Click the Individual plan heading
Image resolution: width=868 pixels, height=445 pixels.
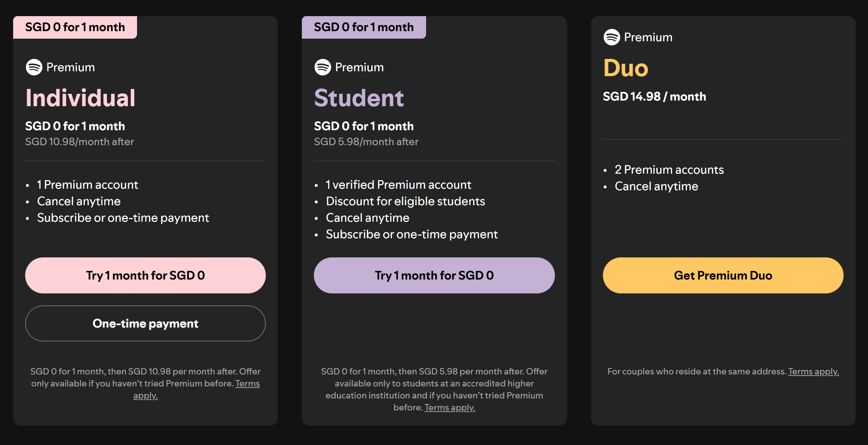click(x=80, y=98)
